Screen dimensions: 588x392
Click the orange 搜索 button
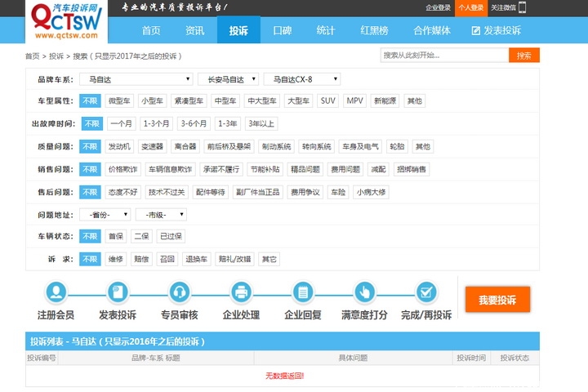click(x=523, y=56)
